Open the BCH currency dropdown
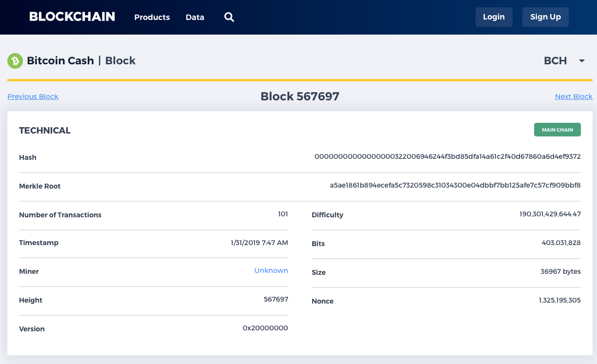This screenshot has width=597, height=364. click(555, 61)
